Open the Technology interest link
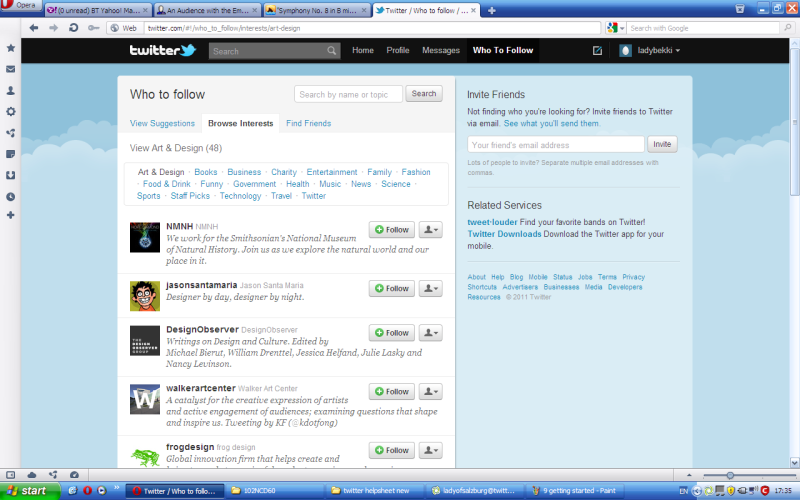Image resolution: width=800 pixels, height=500 pixels. [x=240, y=196]
